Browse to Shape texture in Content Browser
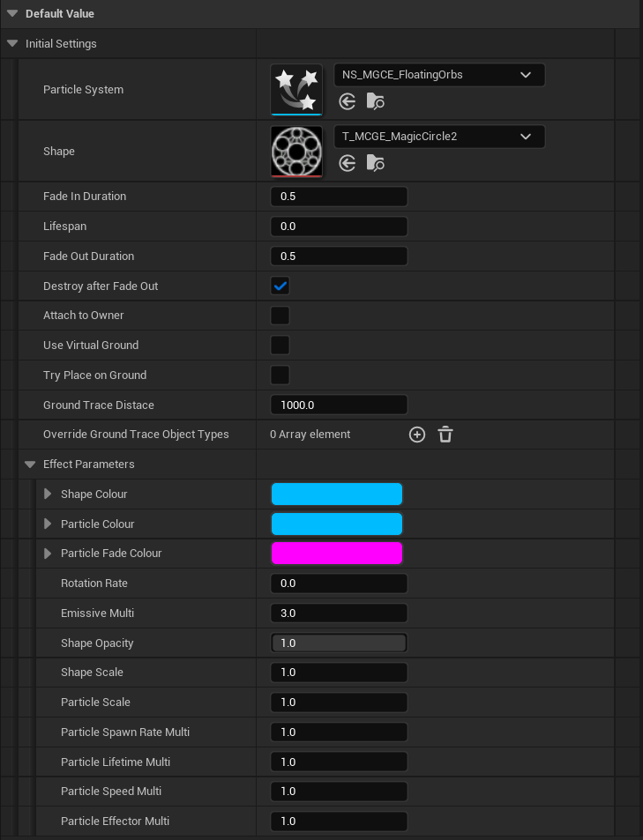This screenshot has width=643, height=840. pyautogui.click(x=376, y=163)
